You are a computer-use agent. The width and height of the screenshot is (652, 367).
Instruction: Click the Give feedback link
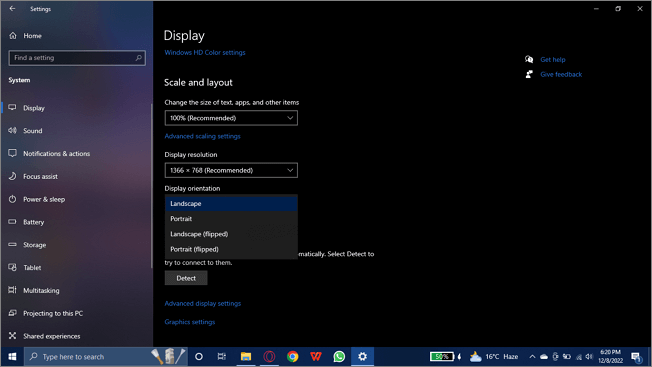pos(561,75)
